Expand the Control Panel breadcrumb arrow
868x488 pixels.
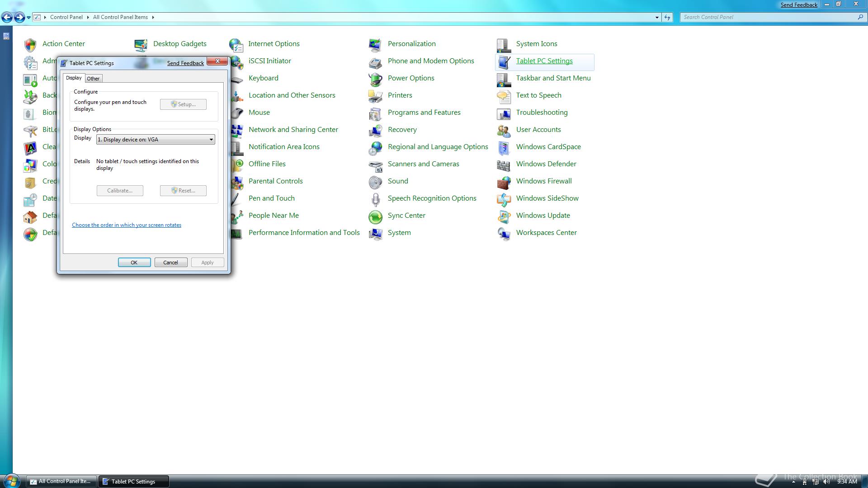pos(88,17)
